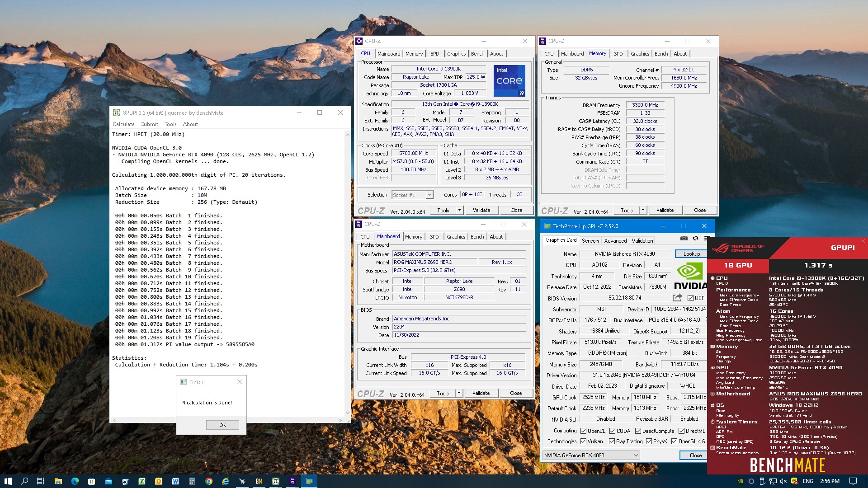The height and width of the screenshot is (488, 868).
Task: Click NVIDIA tray icon in system tray
Action: pyautogui.click(x=740, y=481)
